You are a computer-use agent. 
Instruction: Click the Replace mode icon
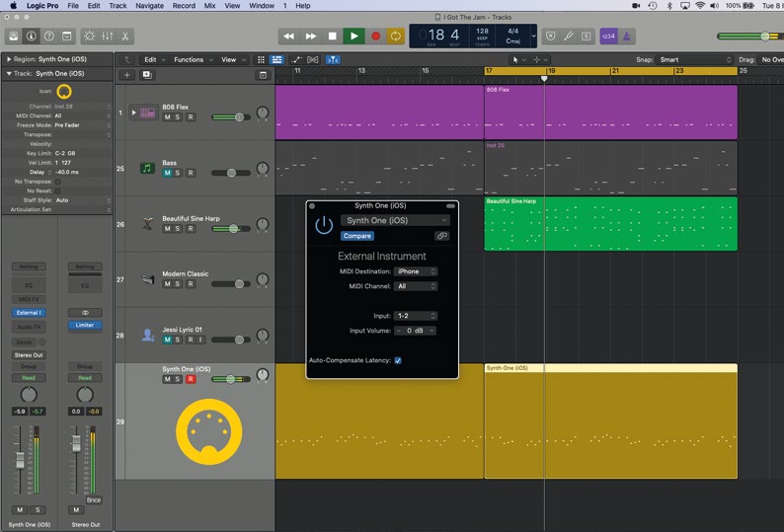tap(551, 36)
